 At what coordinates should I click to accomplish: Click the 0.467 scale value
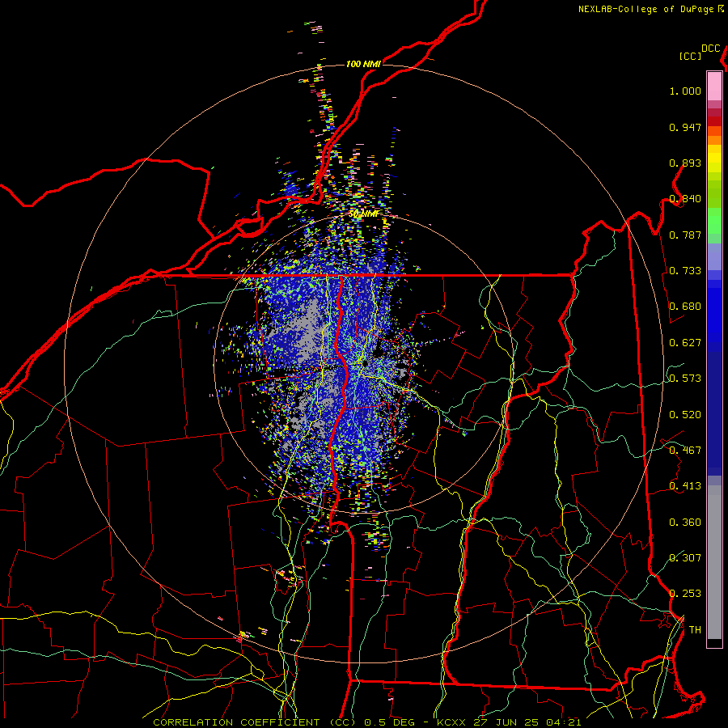685,451
